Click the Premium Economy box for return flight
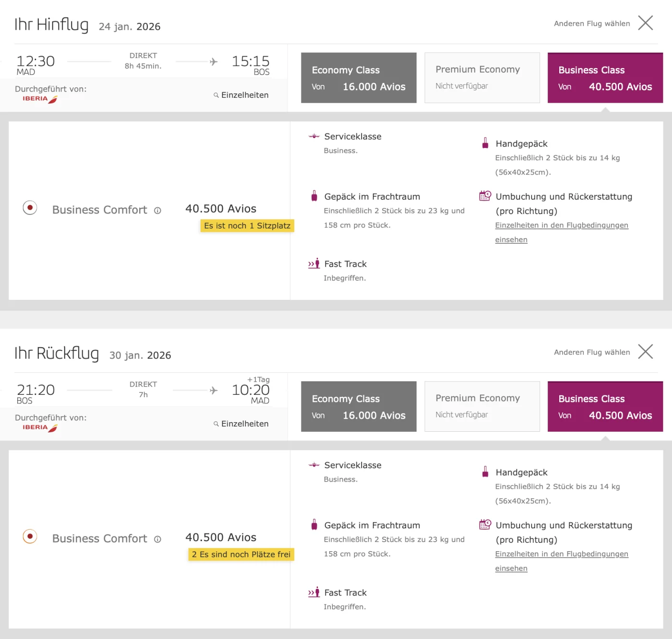This screenshot has width=672, height=639. click(x=482, y=406)
